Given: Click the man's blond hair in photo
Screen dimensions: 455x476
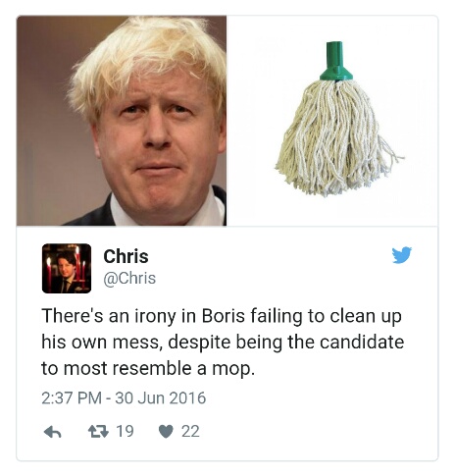Looking at the screenshot, I should pos(144,56).
